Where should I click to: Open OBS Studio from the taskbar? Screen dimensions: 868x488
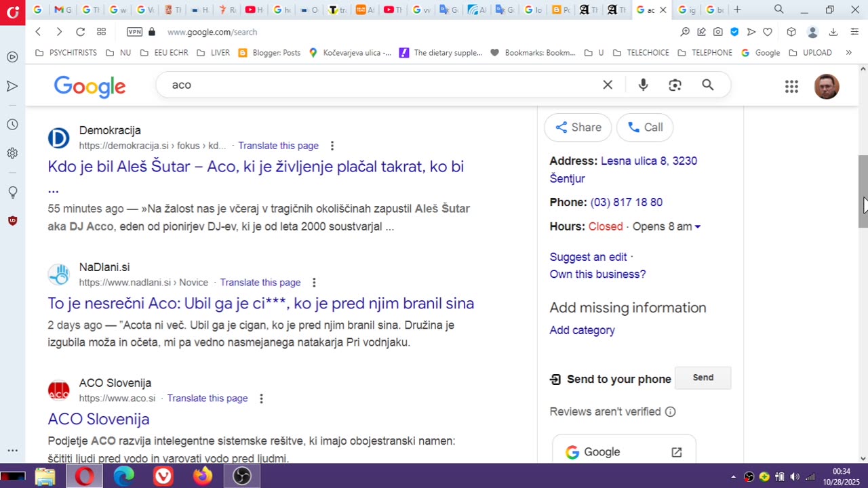pyautogui.click(x=242, y=476)
